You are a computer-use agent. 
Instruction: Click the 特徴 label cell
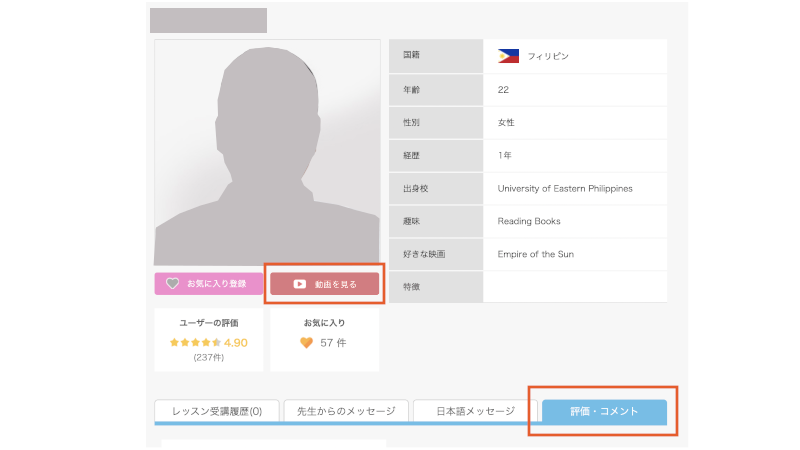436,287
